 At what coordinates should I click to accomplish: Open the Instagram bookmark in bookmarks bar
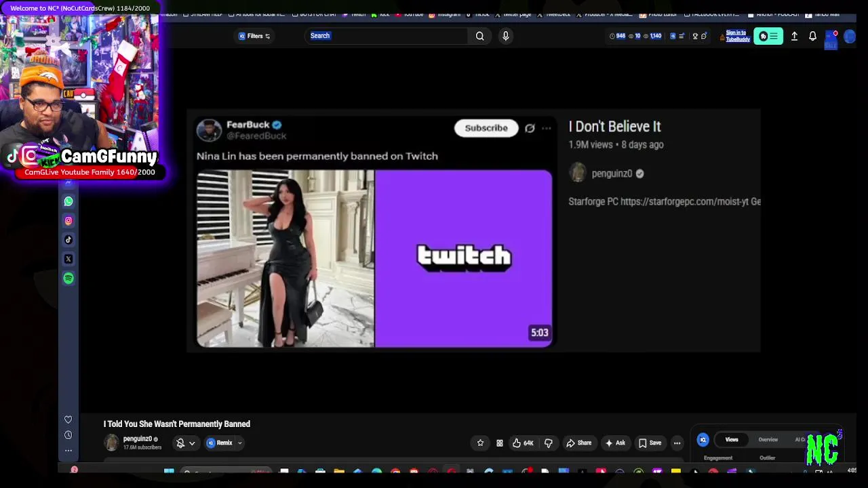tap(445, 14)
